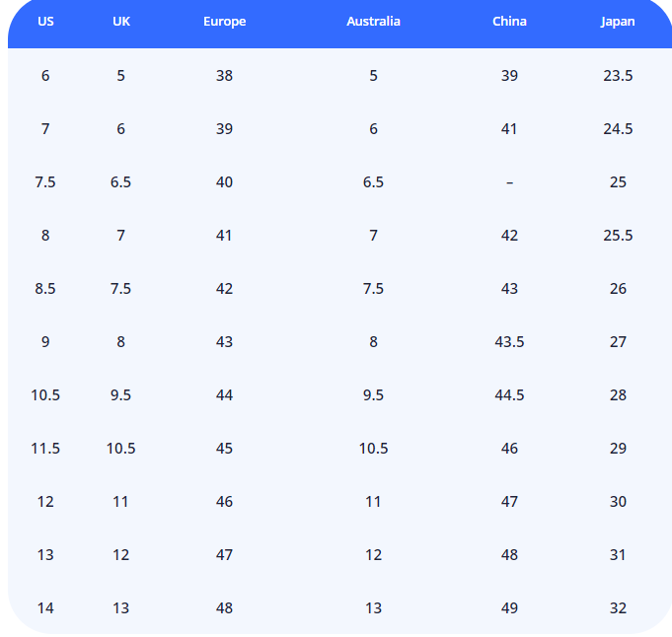
Task: Select Europe size 38 cell
Action: 224,76
